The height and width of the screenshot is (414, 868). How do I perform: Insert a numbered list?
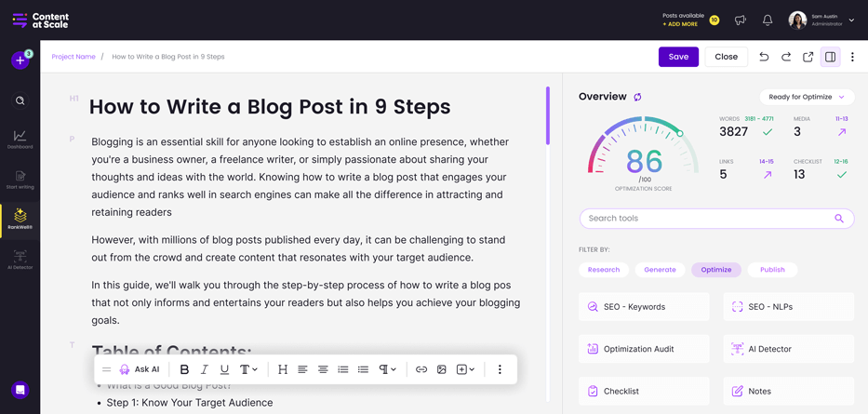pos(342,369)
